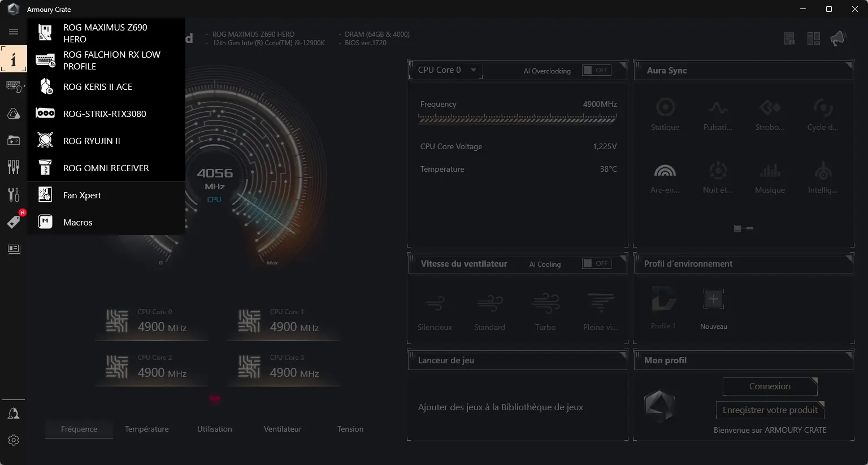
Task: Open the user profile sidebar icon
Action: coord(14,414)
